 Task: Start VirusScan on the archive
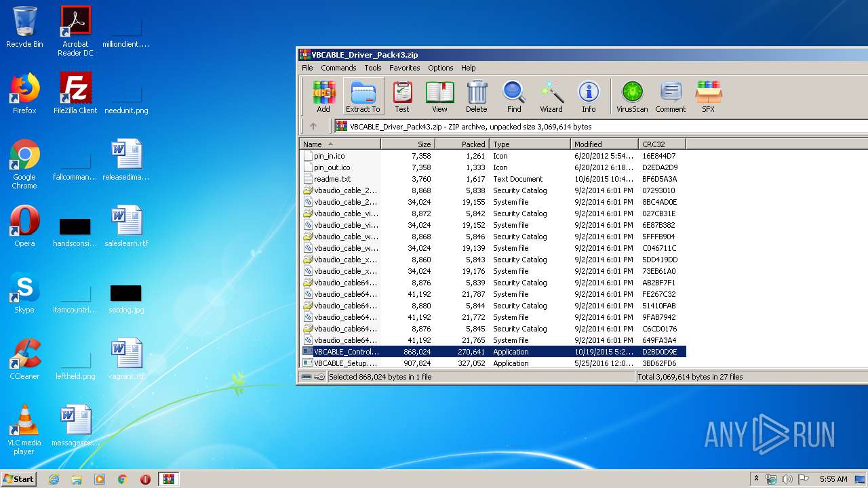[632, 96]
